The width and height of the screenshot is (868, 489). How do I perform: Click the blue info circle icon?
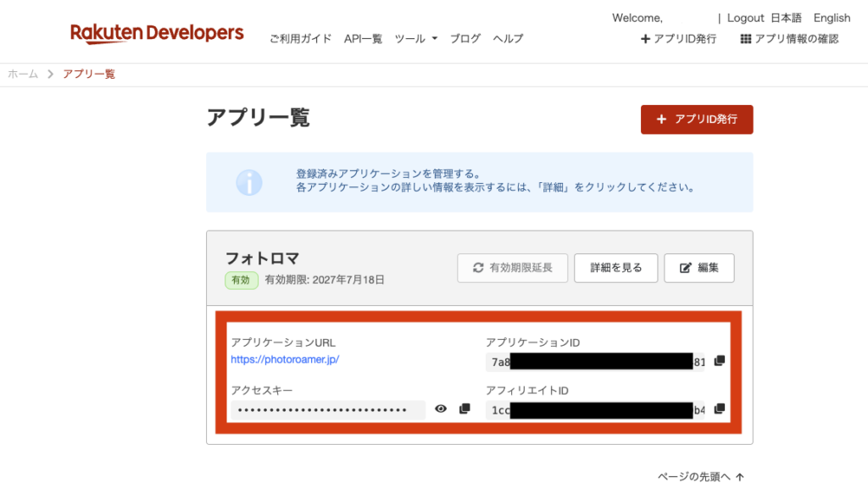pos(249,182)
